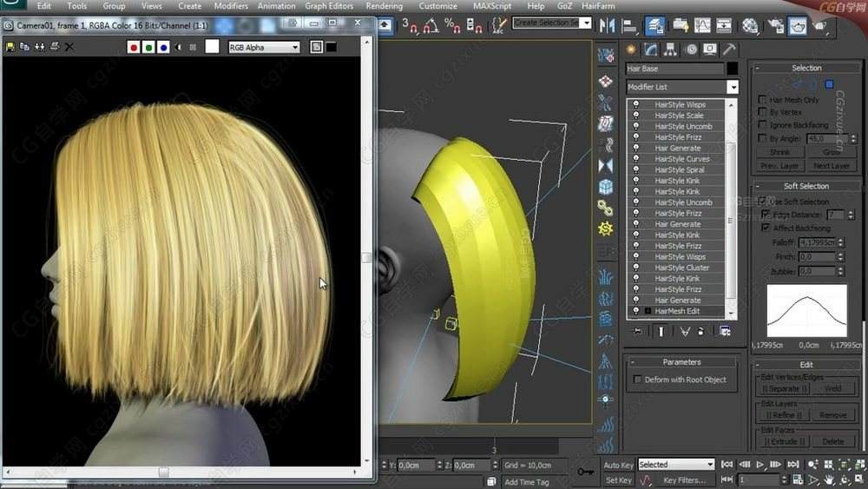Click the Pan View hand icon

tap(829, 479)
